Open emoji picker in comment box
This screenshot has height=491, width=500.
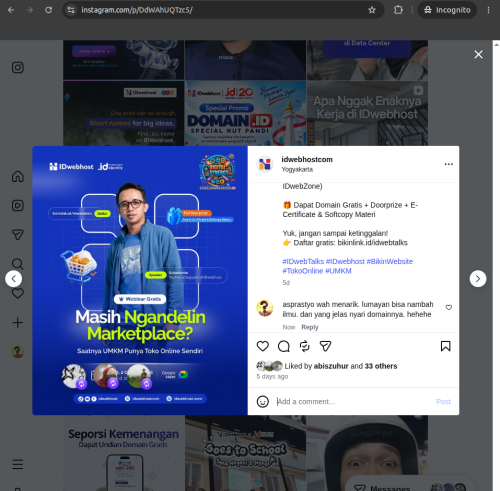click(263, 402)
